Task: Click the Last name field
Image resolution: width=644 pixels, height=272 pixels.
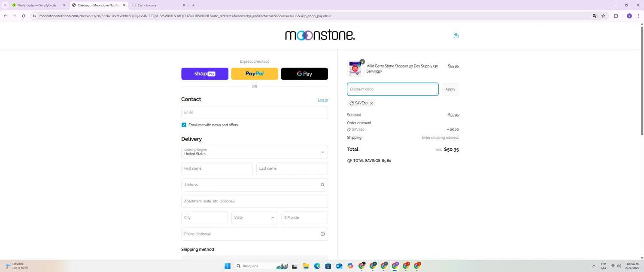Action: [292, 168]
